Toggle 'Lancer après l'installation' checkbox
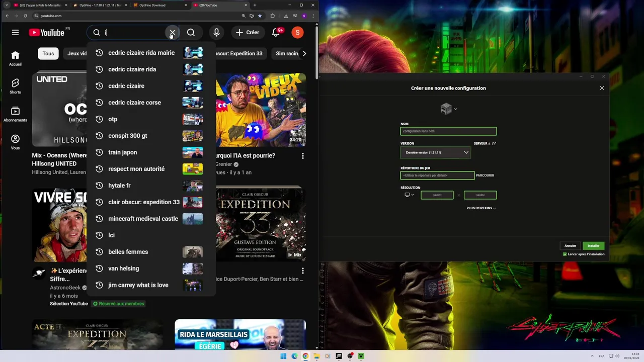The image size is (644, 362). point(565,254)
